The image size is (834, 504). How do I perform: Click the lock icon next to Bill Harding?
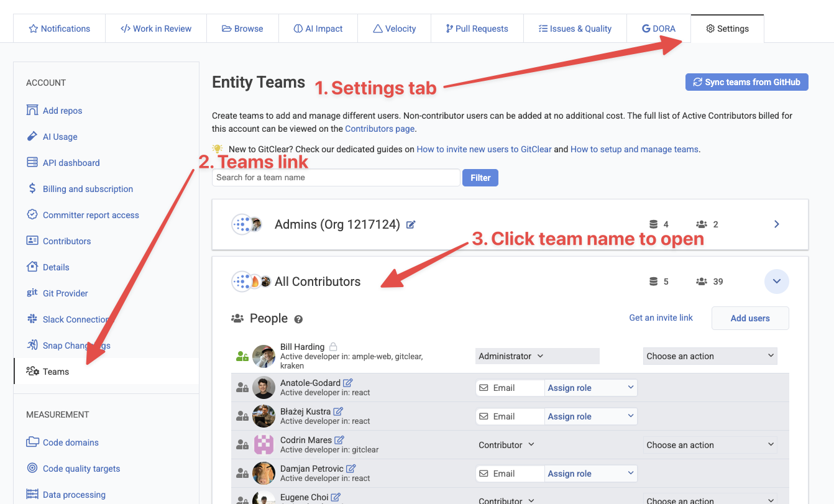pos(333,347)
